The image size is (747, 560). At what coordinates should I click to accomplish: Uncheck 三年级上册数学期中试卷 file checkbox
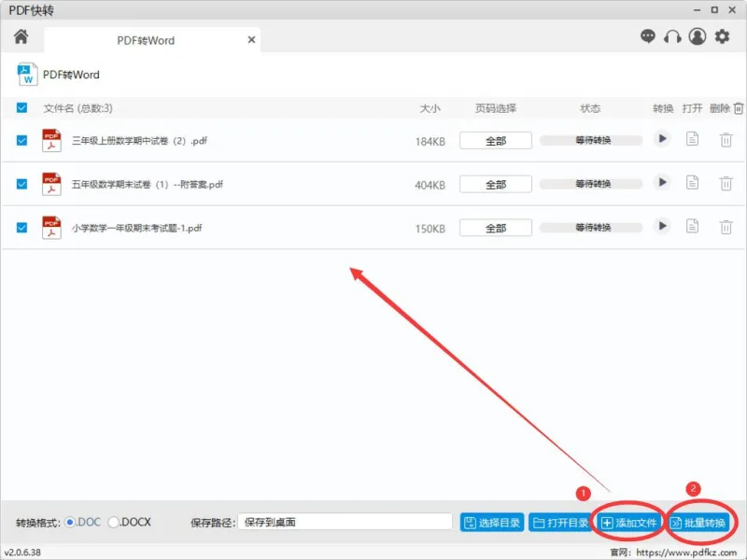(21, 141)
